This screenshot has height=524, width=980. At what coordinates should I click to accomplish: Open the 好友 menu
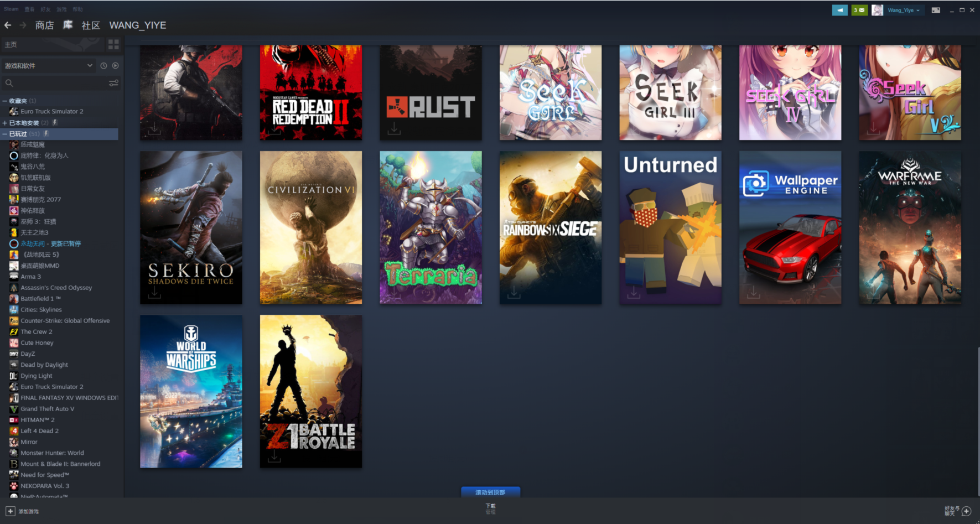pyautogui.click(x=45, y=9)
